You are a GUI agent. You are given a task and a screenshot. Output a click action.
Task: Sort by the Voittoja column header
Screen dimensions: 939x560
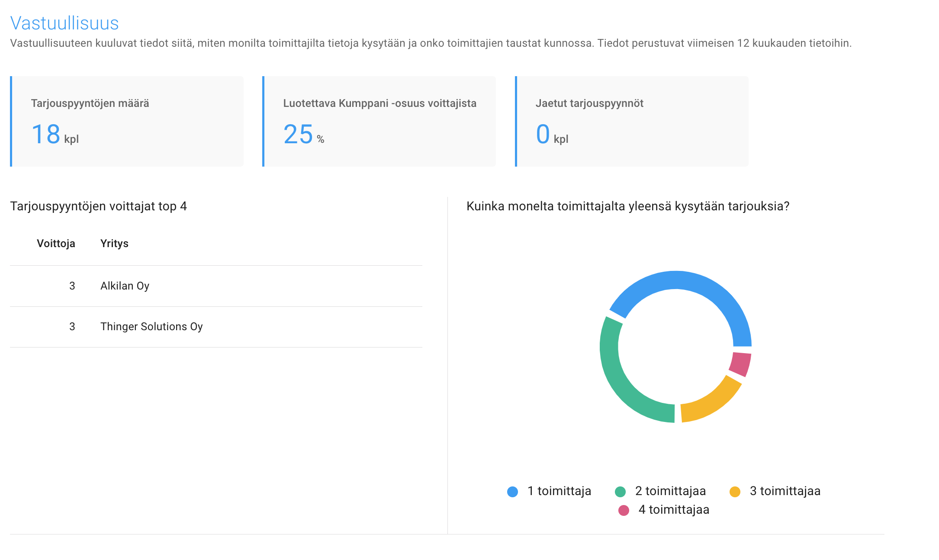click(56, 244)
